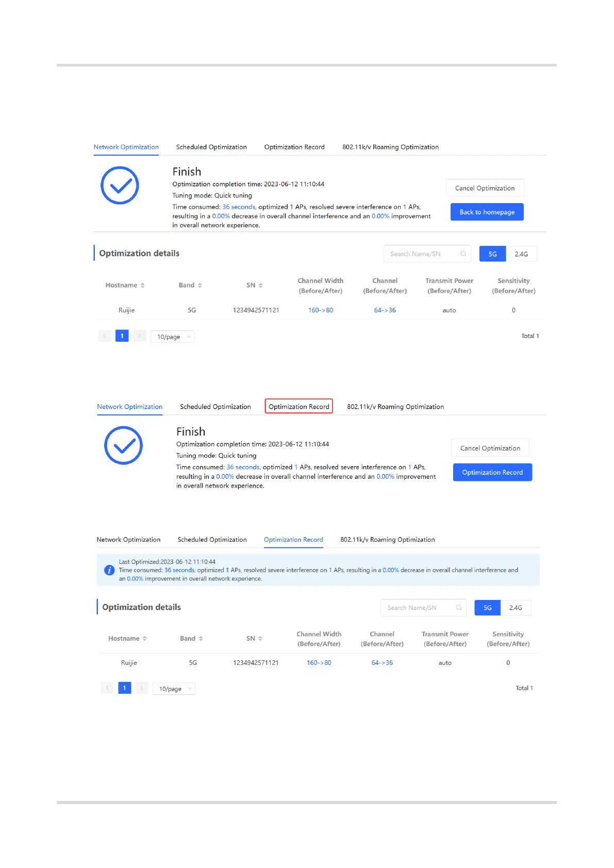This screenshot has width=614, height=868.
Task: Sort bottom table by Hostname arrows
Action: (x=145, y=639)
